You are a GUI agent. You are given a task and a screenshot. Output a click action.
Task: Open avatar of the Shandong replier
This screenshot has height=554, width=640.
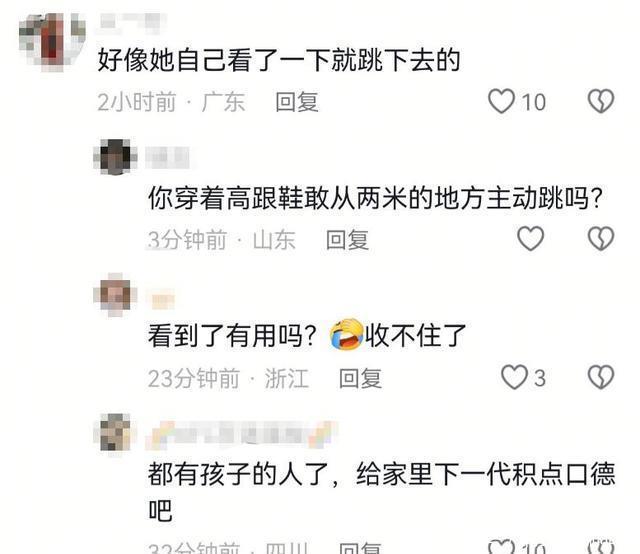[x=115, y=157]
